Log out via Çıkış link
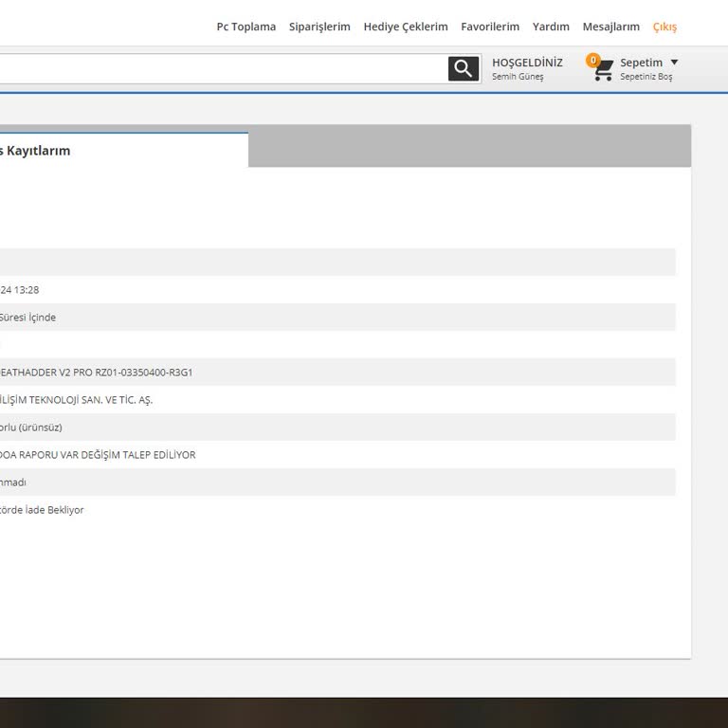 (664, 27)
